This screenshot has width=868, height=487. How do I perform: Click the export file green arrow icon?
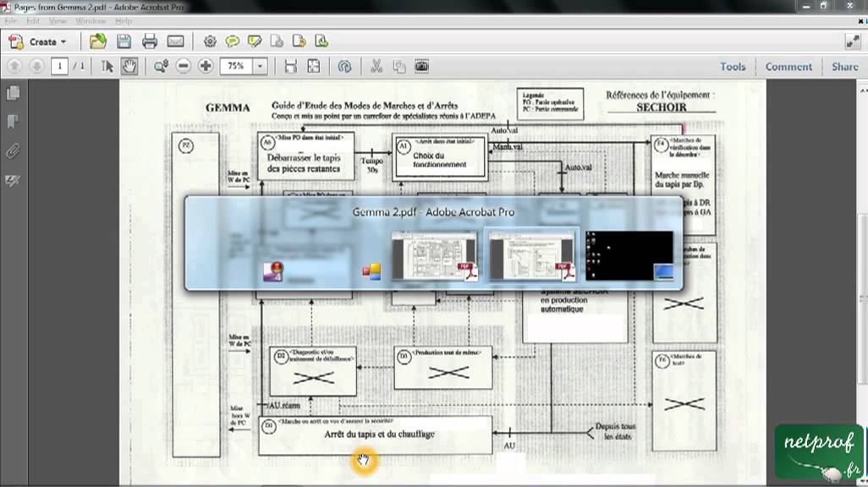click(x=321, y=41)
